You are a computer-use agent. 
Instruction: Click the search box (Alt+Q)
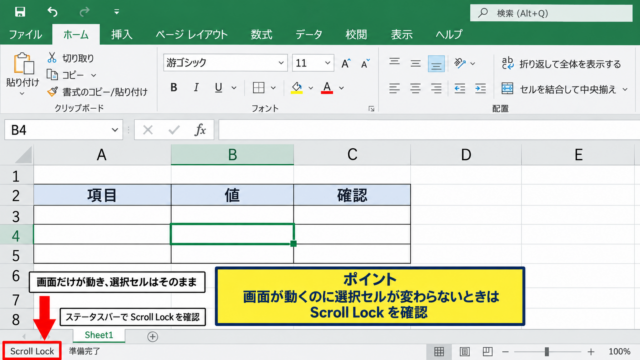pos(551,13)
